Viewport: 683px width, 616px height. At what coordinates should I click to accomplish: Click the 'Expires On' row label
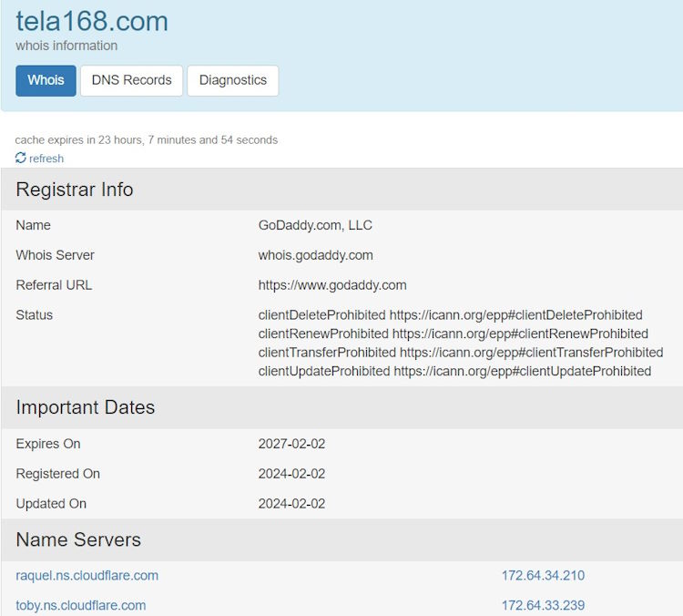click(48, 444)
